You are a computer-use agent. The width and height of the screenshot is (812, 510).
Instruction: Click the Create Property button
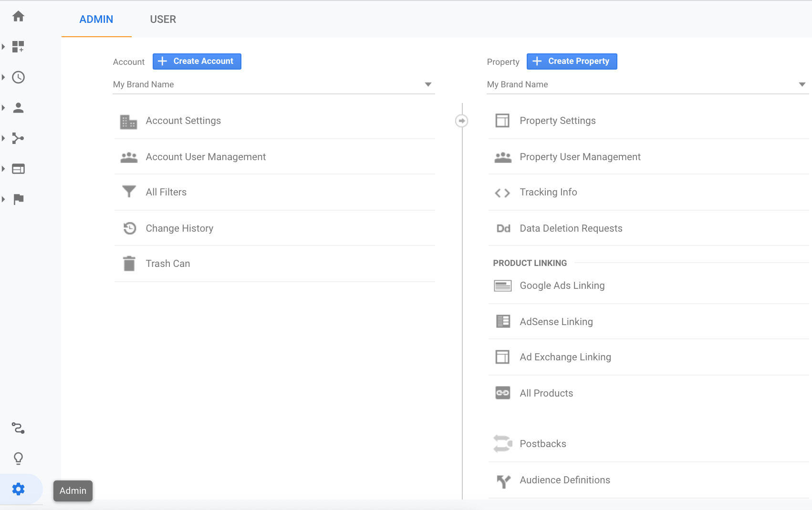tap(572, 61)
